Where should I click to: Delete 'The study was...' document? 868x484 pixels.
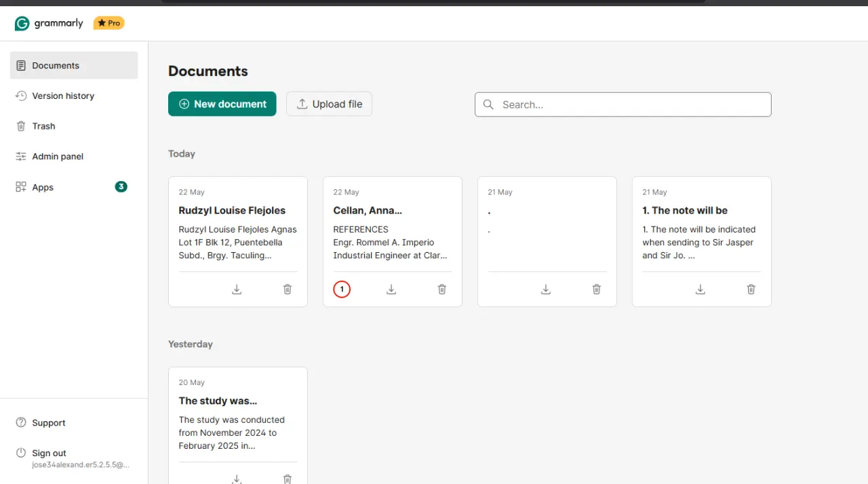288,479
